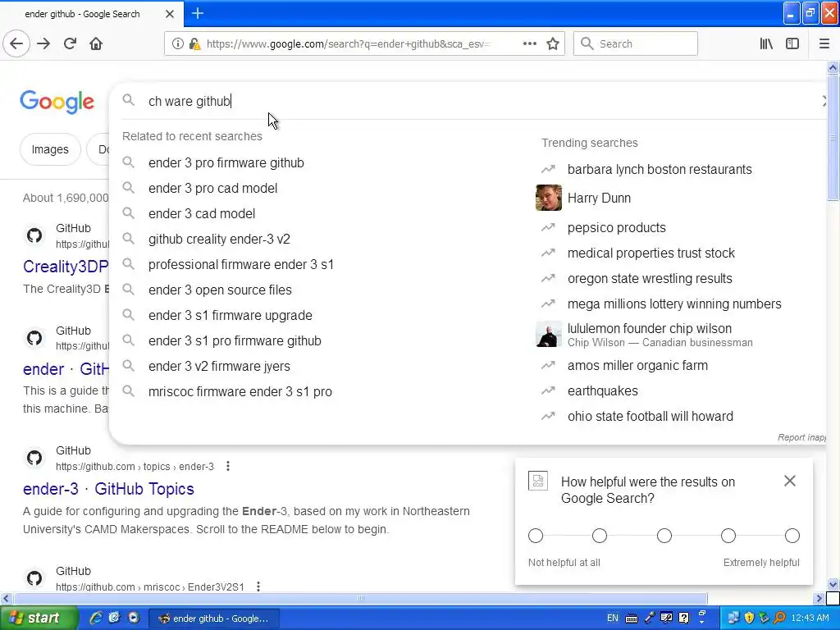Screen dimensions: 840x630
Task: Open options for mriscoc Ender3V2S1 result
Action: tap(258, 587)
